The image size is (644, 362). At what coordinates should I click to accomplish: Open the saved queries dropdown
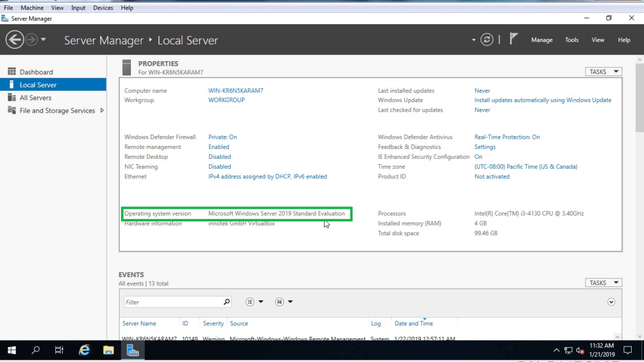284,302
